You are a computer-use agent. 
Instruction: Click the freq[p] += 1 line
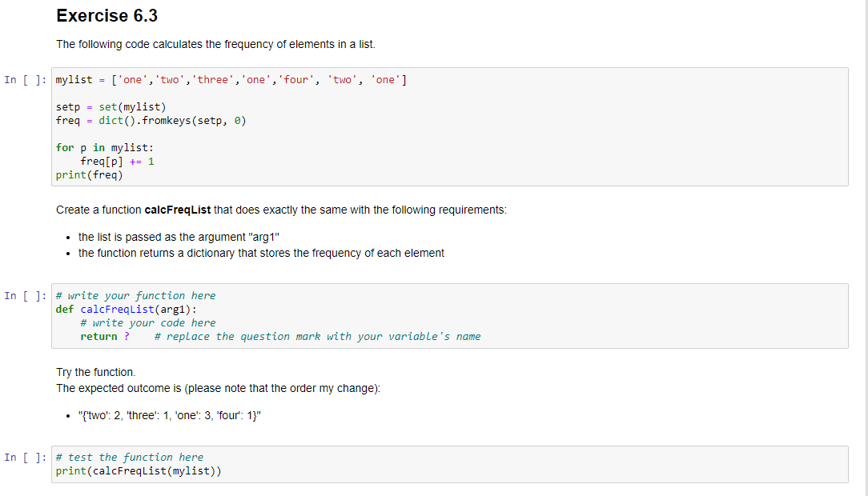117,161
